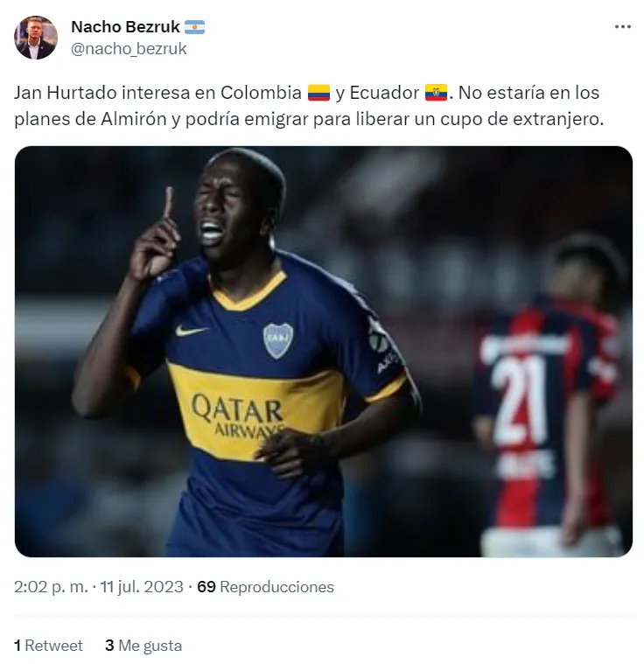Open the @nacho_bezruk handle link

(129, 49)
